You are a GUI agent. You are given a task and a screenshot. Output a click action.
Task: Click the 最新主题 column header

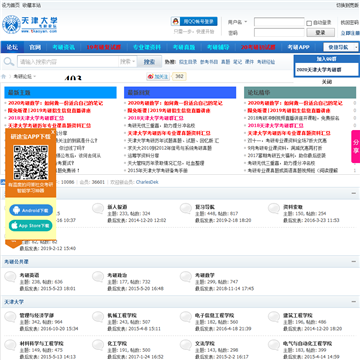(60, 93)
